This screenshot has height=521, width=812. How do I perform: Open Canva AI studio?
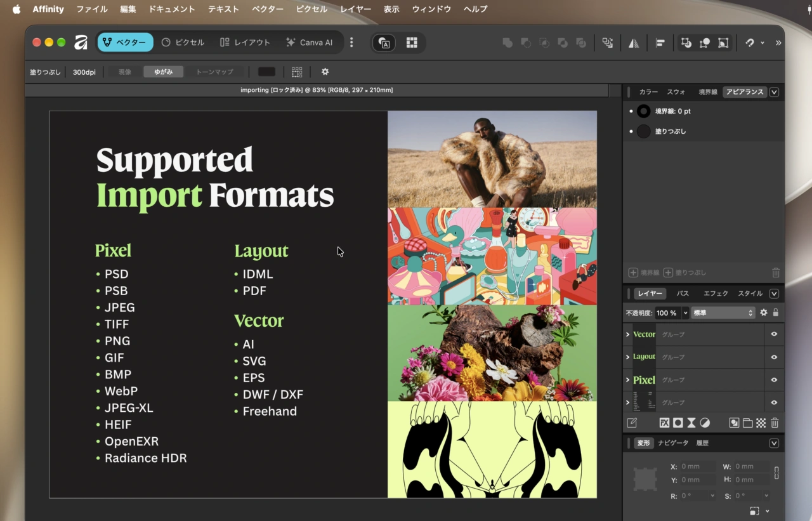(310, 43)
